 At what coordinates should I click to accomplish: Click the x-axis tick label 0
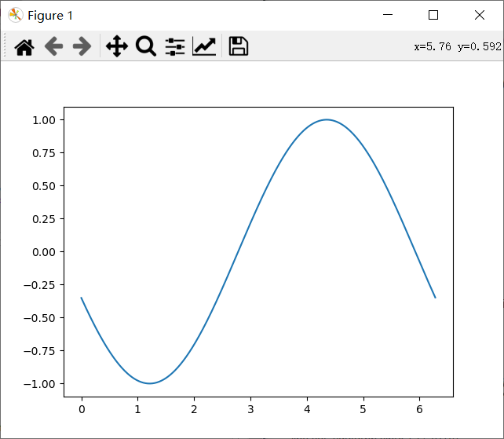coord(82,409)
